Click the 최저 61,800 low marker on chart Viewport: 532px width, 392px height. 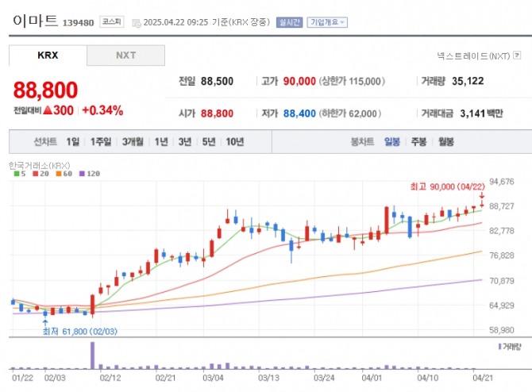(x=73, y=331)
